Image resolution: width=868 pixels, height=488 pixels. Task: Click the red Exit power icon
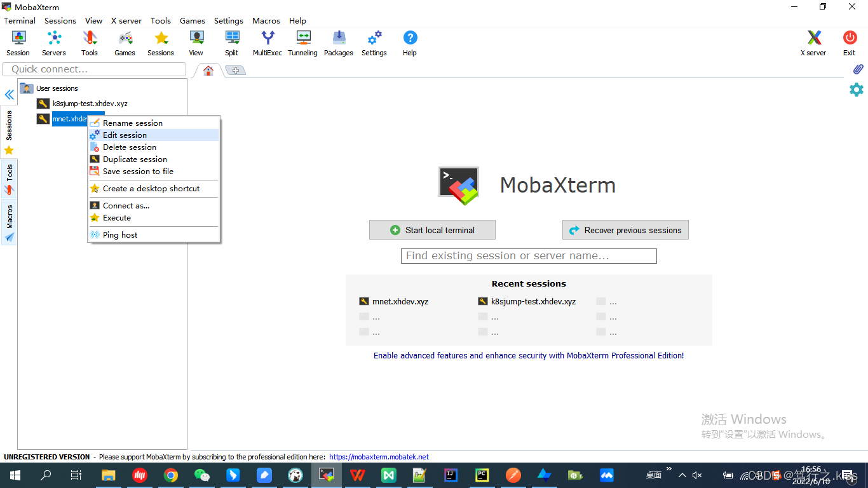click(x=850, y=43)
